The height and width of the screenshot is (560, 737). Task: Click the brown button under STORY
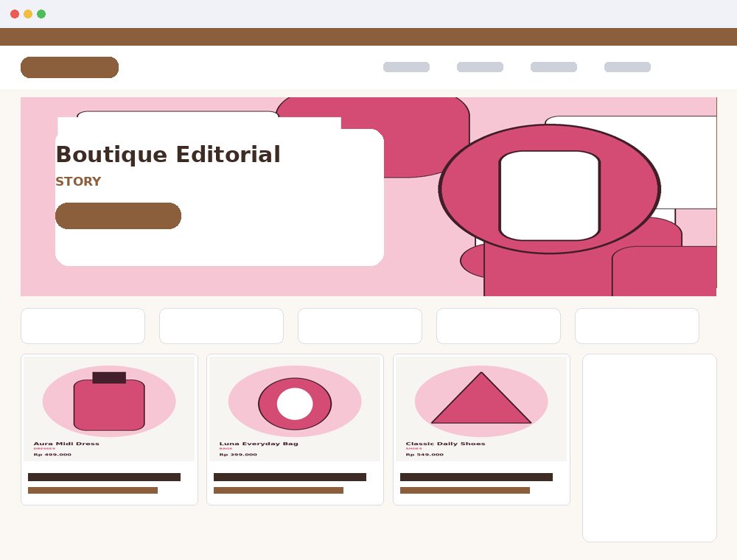(x=118, y=216)
